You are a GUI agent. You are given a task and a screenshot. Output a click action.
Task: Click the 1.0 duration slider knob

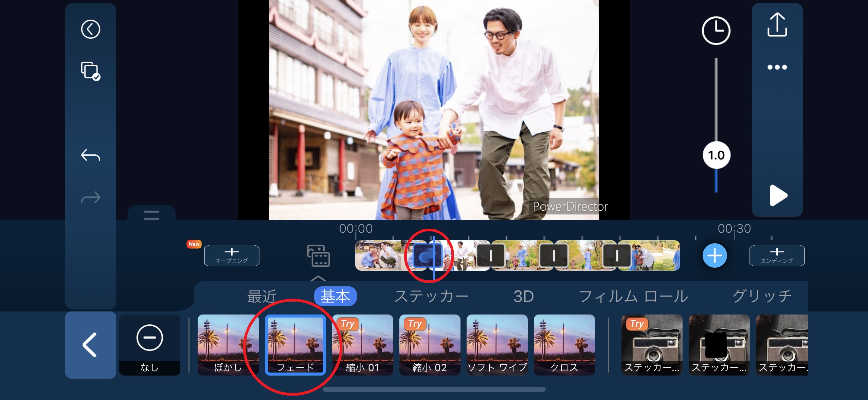pyautogui.click(x=716, y=155)
